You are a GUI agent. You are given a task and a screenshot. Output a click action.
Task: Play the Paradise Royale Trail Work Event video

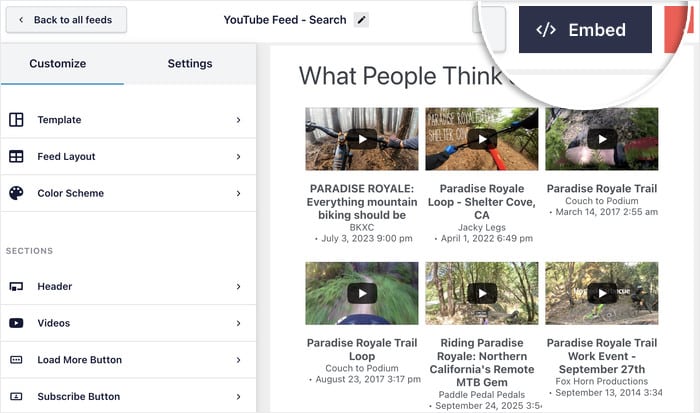pos(601,293)
